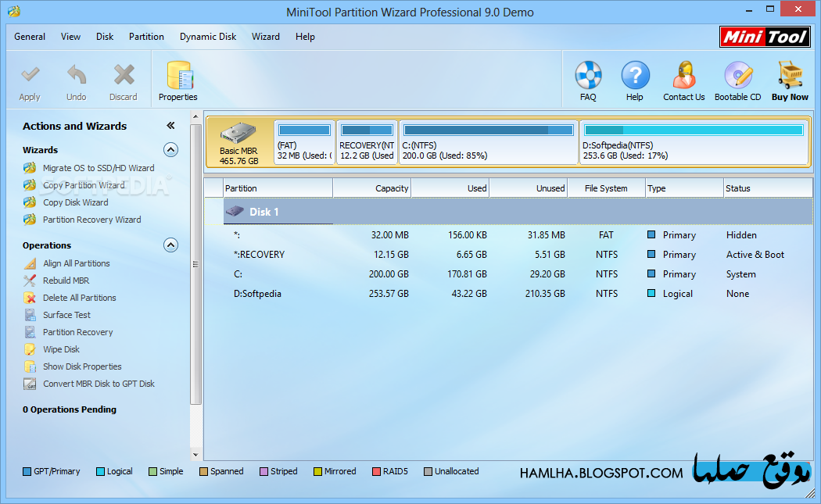Screen dimensions: 821x504
Task: Sort by the Unused column header
Action: [529, 188]
